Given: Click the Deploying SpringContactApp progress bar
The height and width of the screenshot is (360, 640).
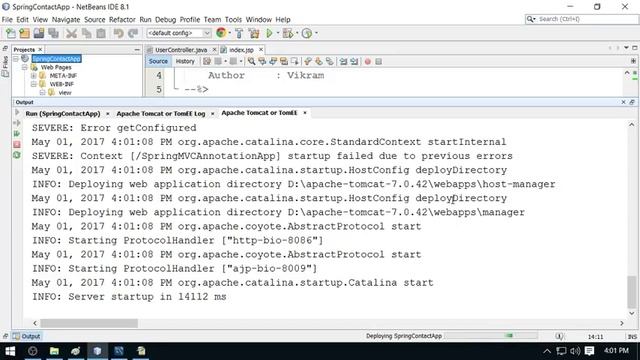Looking at the screenshot, I should tap(491, 336).
